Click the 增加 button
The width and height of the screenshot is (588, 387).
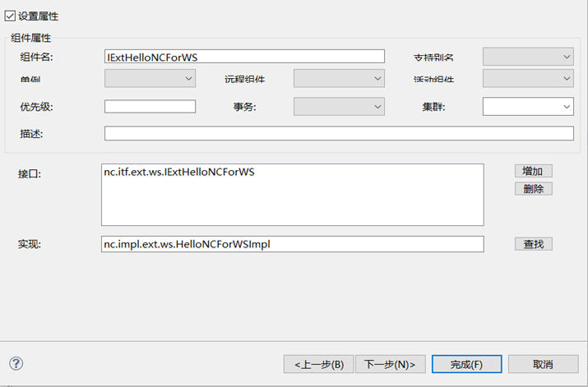click(533, 171)
